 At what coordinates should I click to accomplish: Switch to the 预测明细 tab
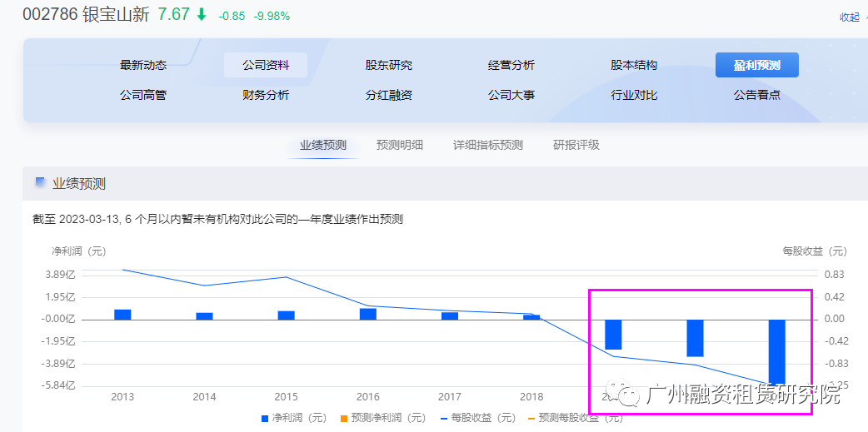click(400, 146)
